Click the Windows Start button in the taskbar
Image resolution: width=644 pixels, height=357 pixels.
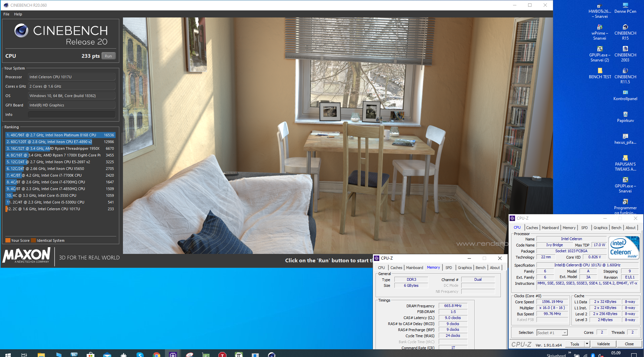pos(8,355)
